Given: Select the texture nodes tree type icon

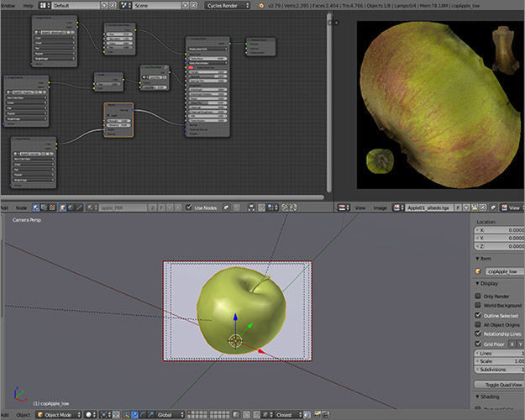Looking at the screenshot, I should pyautogui.click(x=52, y=207).
